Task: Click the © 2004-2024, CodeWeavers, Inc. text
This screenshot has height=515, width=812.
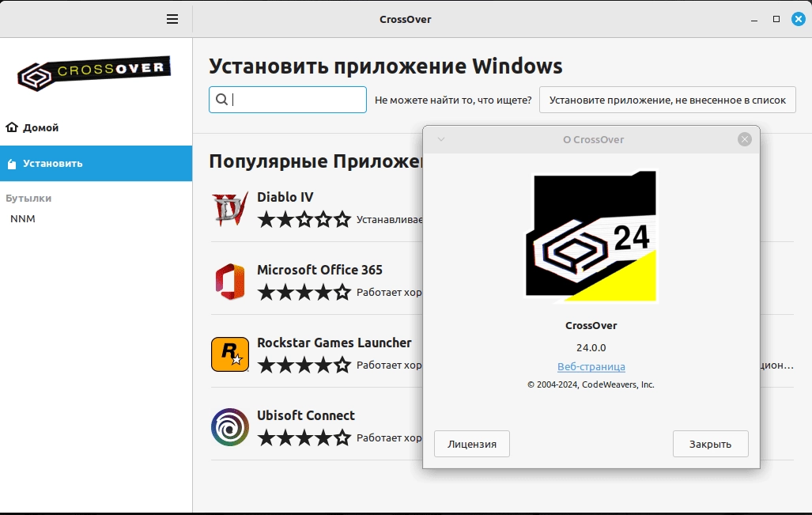Action: click(591, 384)
